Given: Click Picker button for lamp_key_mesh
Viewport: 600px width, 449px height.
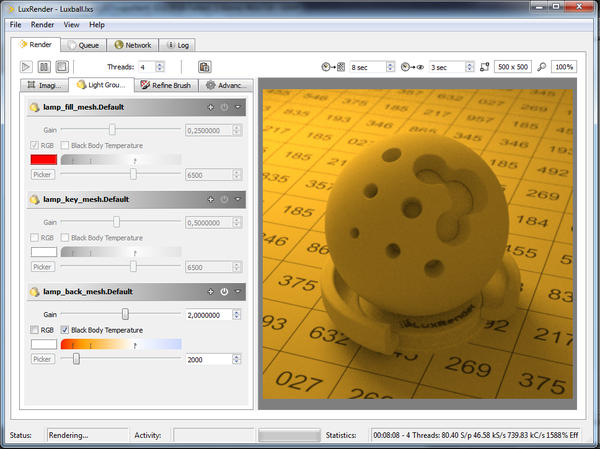Looking at the screenshot, I should (x=42, y=267).
